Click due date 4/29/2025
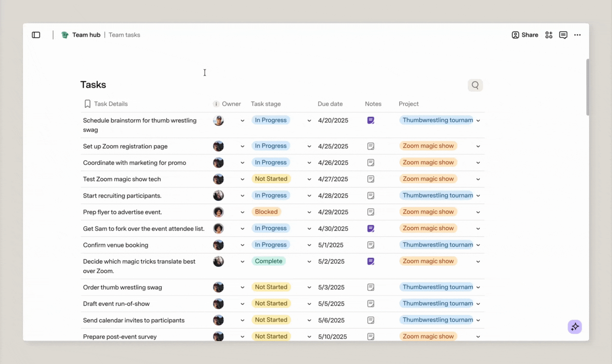 tap(333, 212)
